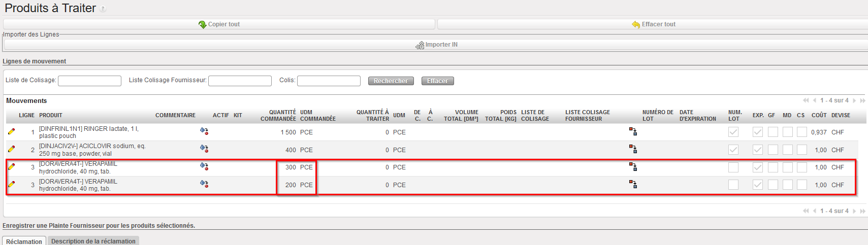Click the DEVISE column header
Screen dimensions: 868x245
[841, 116]
